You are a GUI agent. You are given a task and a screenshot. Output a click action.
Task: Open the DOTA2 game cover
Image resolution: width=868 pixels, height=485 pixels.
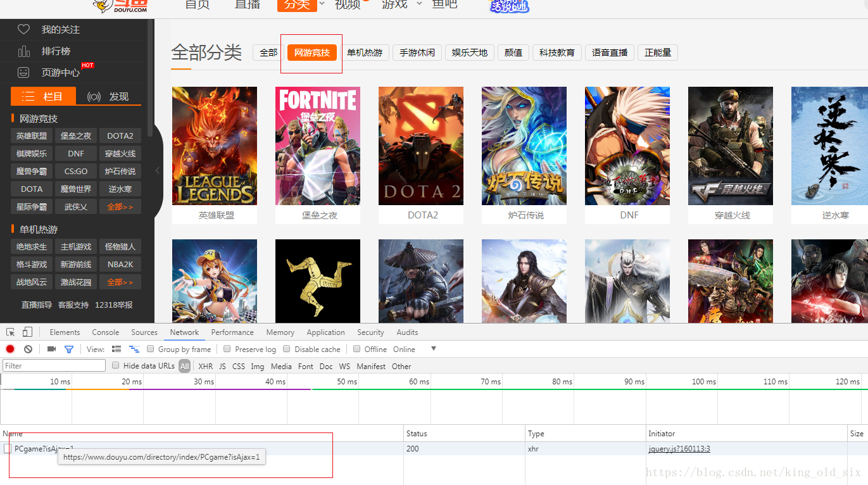421,146
